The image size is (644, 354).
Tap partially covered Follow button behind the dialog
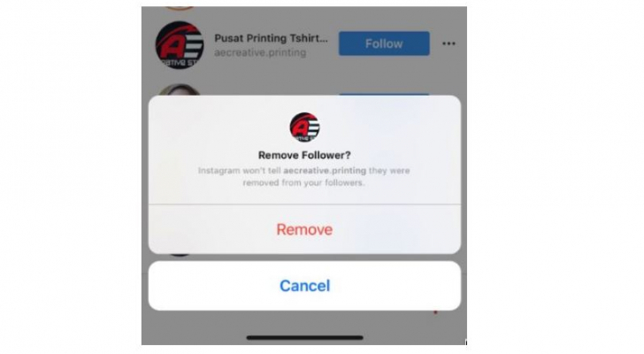(384, 95)
